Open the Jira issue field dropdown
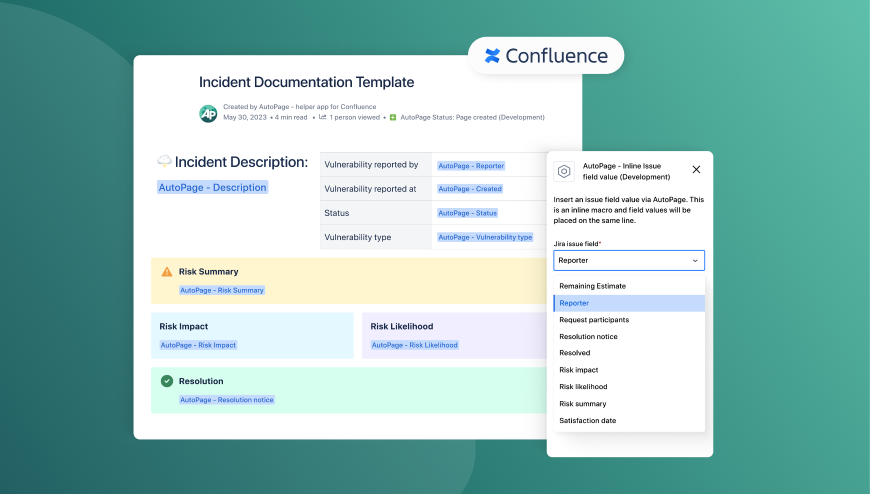This screenshot has height=494, width=870. [x=629, y=260]
